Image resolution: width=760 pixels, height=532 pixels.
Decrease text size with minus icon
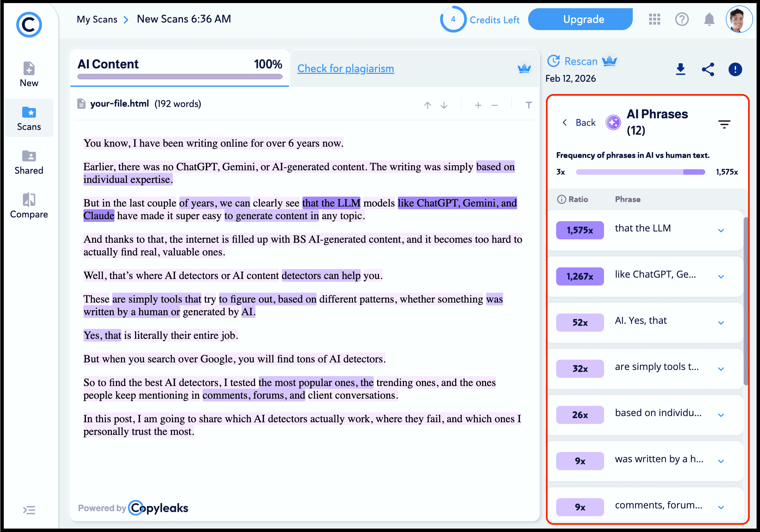tap(495, 105)
